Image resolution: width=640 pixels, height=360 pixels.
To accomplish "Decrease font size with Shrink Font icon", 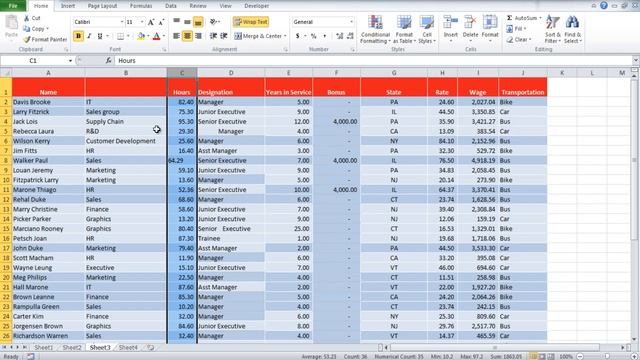I will coord(161,22).
